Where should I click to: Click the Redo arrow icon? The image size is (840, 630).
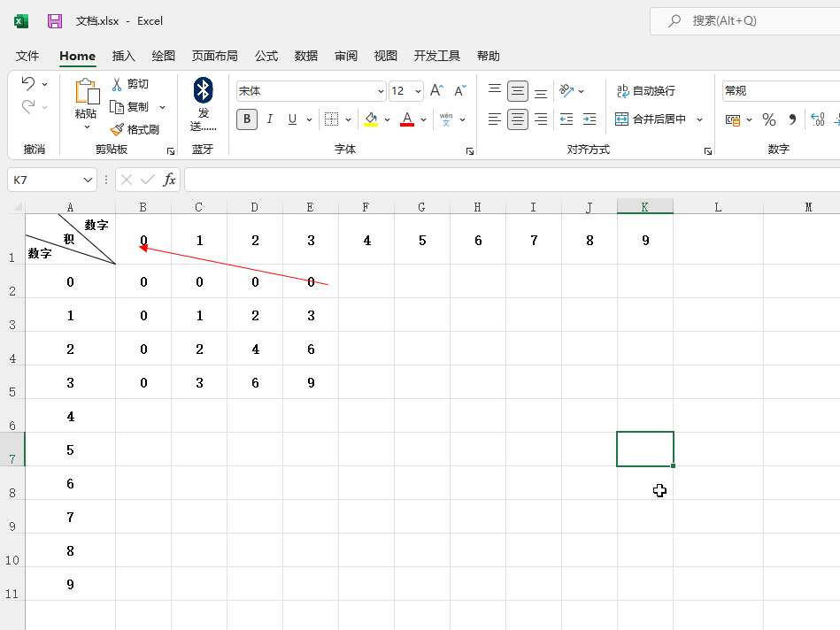[x=27, y=106]
